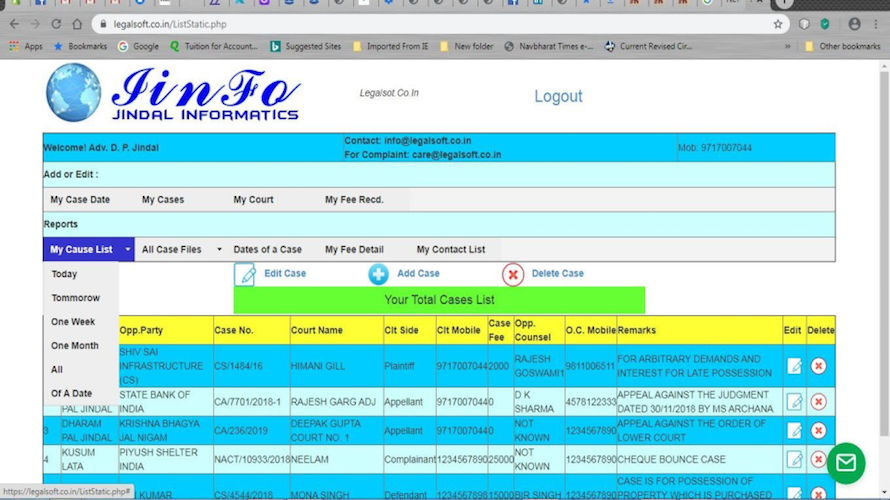Open the browser home page
The width and height of the screenshot is (890, 500).
tap(77, 24)
